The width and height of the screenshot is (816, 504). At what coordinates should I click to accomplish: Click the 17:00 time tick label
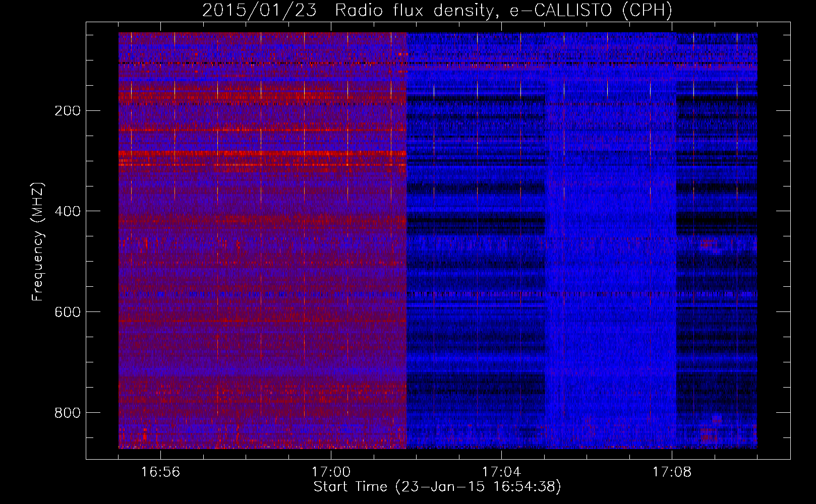click(331, 472)
